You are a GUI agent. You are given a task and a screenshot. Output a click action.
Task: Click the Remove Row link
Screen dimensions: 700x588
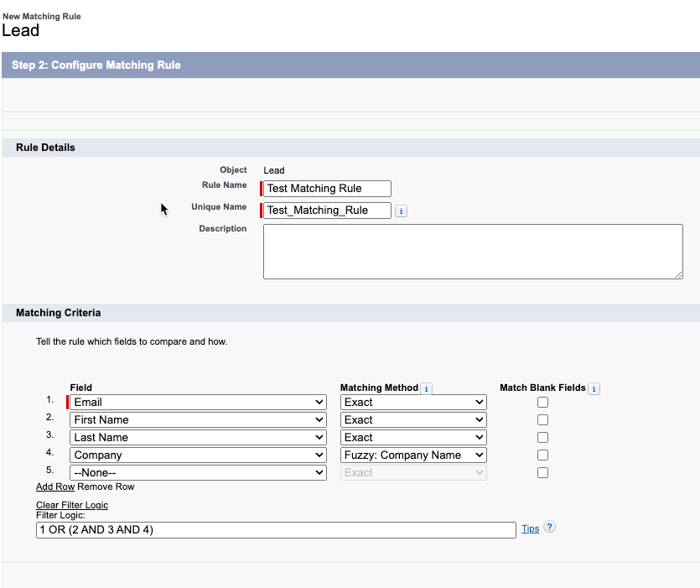tap(106, 487)
